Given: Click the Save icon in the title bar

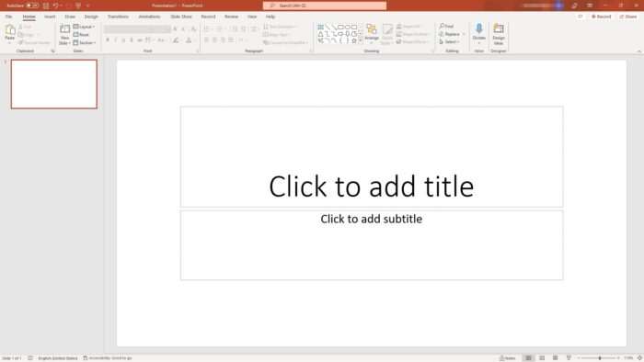Looking at the screenshot, I should click(x=46, y=6).
